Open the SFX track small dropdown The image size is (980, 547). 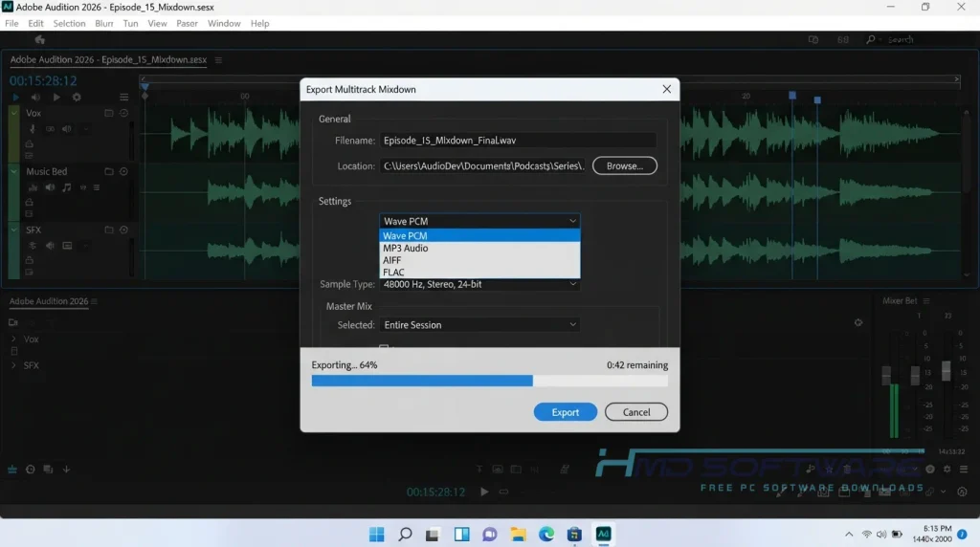tap(85, 246)
